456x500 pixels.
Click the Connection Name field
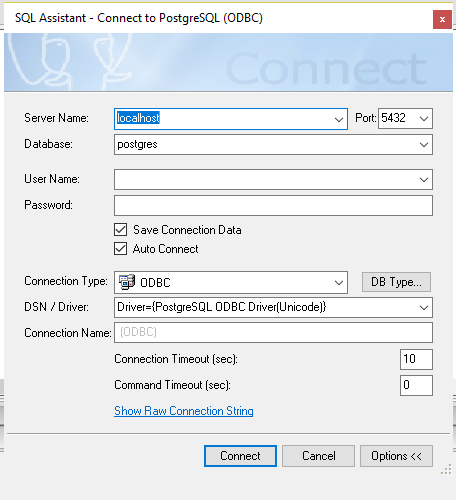273,332
